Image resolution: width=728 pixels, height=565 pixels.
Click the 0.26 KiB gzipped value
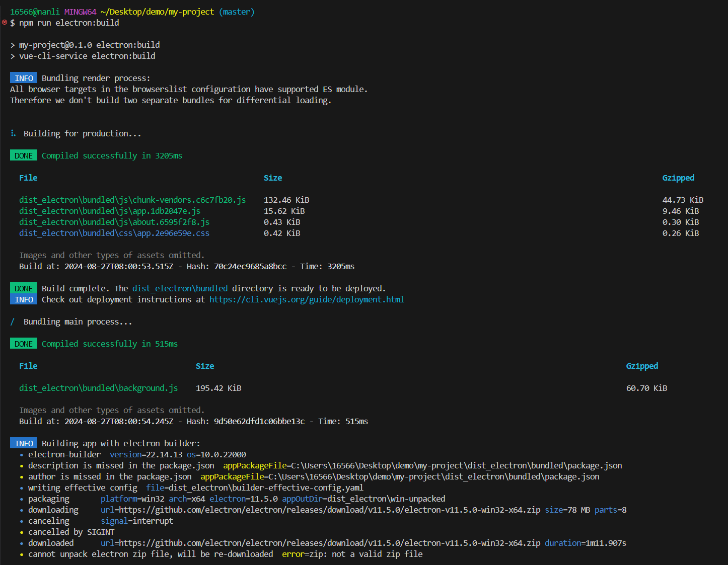681,233
